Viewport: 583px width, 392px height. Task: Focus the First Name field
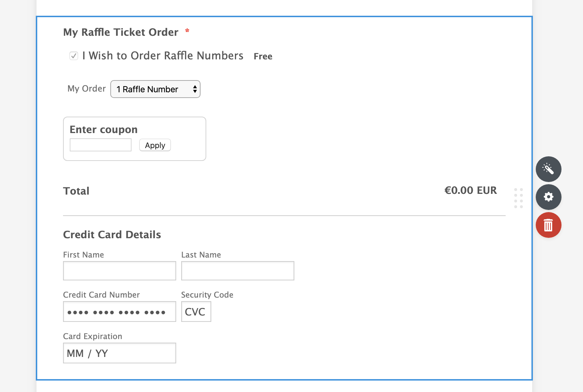click(x=120, y=271)
